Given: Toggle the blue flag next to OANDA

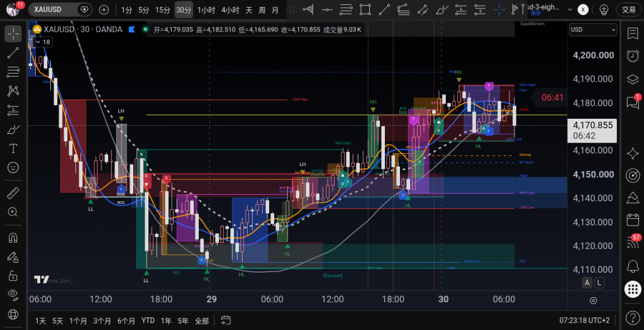Looking at the screenshot, I should coord(131,29).
